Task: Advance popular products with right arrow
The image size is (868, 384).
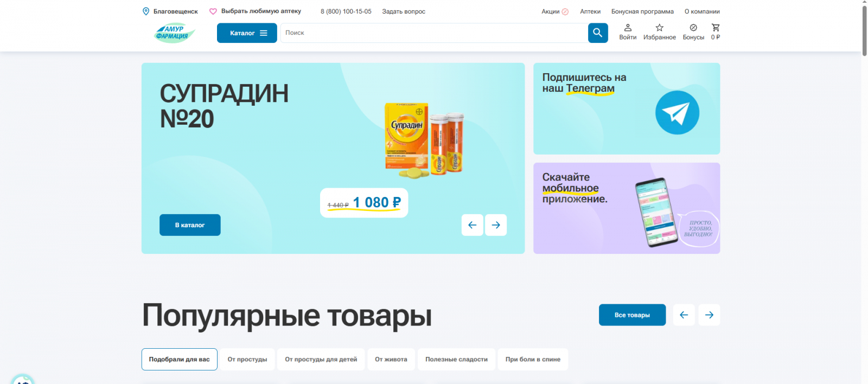Action: 709,315
